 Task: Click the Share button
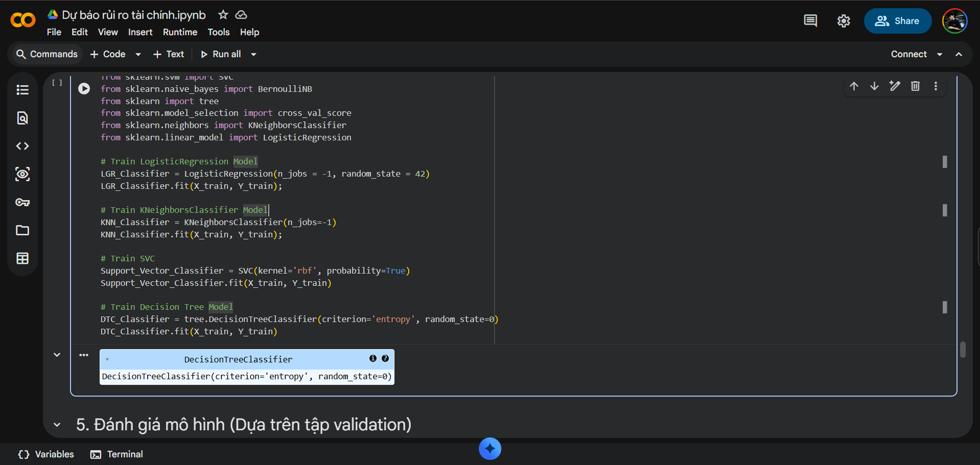pyautogui.click(x=897, y=21)
